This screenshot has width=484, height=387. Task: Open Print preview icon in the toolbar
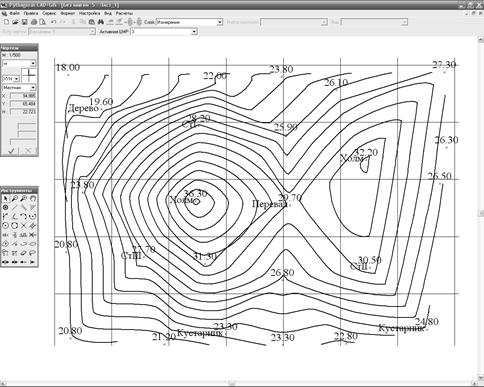tap(42, 22)
